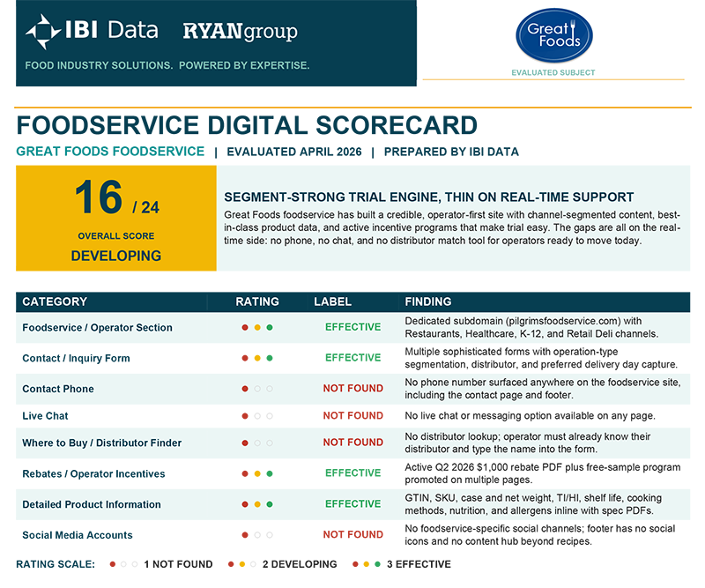The width and height of the screenshot is (705, 588).
Task: Click EFFECTIVE label in Rebates row
Action: coord(353,473)
